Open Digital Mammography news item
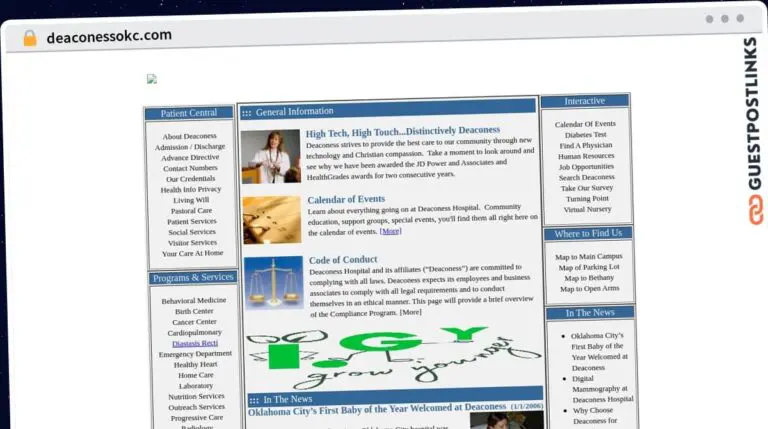The width and height of the screenshot is (768, 429). point(602,389)
